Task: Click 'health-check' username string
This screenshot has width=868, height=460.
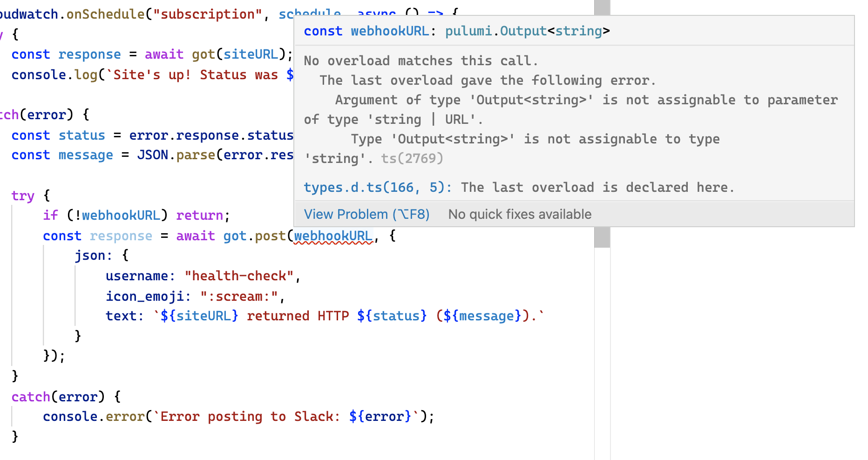Action: coord(239,276)
